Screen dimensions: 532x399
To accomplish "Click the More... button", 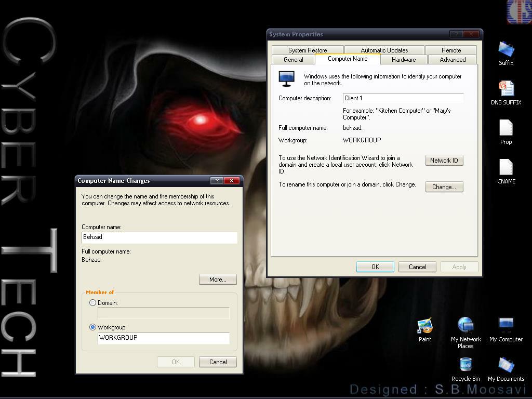I will 218,280.
